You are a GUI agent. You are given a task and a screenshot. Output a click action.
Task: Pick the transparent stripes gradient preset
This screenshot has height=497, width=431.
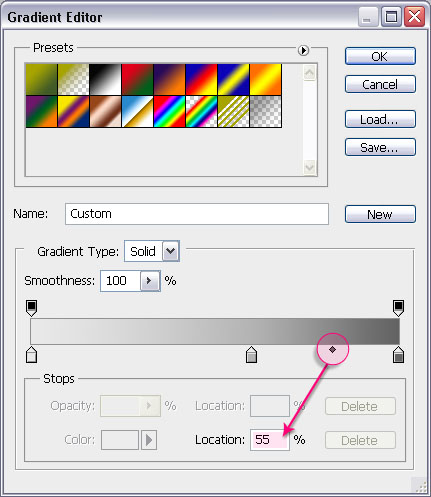pos(233,111)
